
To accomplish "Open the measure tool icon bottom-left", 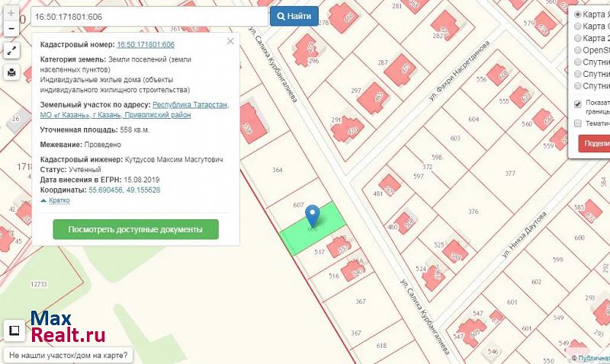I will [x=13, y=331].
